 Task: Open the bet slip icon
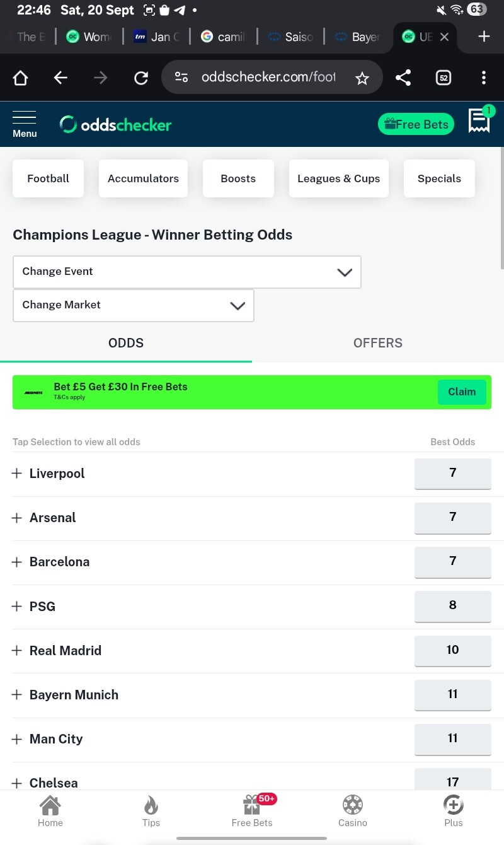(479, 120)
